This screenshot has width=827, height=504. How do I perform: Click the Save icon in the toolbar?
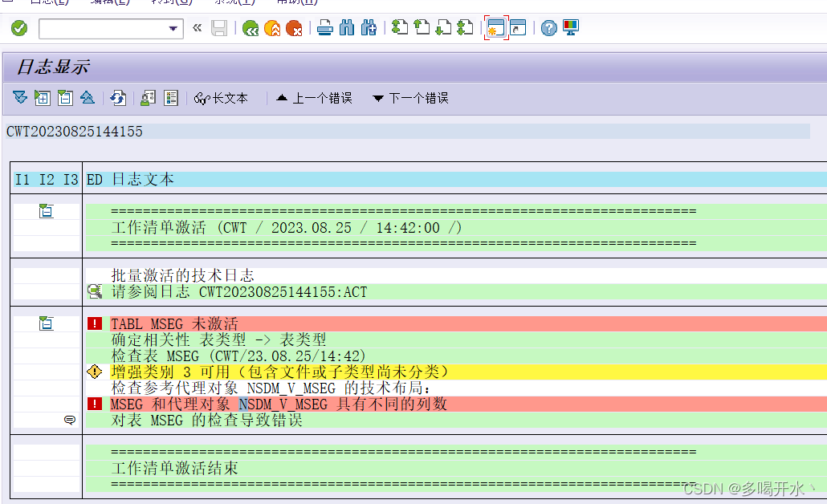(219, 27)
